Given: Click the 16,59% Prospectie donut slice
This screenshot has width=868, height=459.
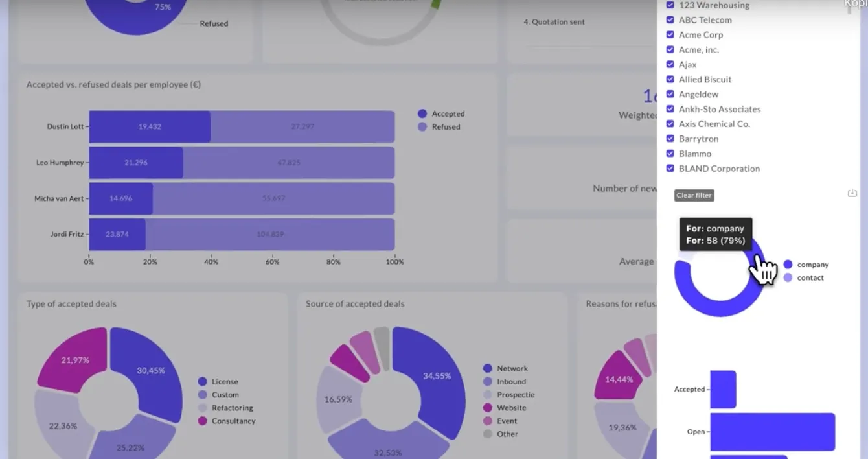Looking at the screenshot, I should pyautogui.click(x=339, y=399).
